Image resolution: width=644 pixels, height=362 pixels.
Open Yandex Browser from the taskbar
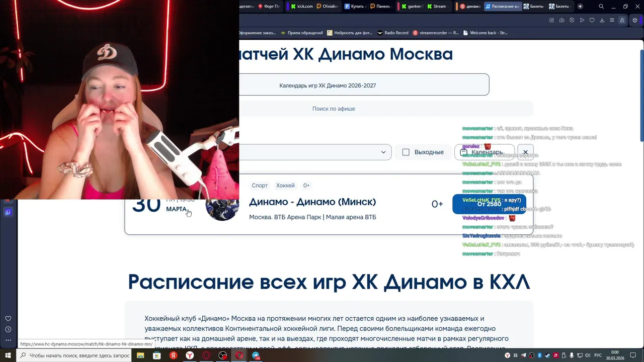click(x=190, y=355)
